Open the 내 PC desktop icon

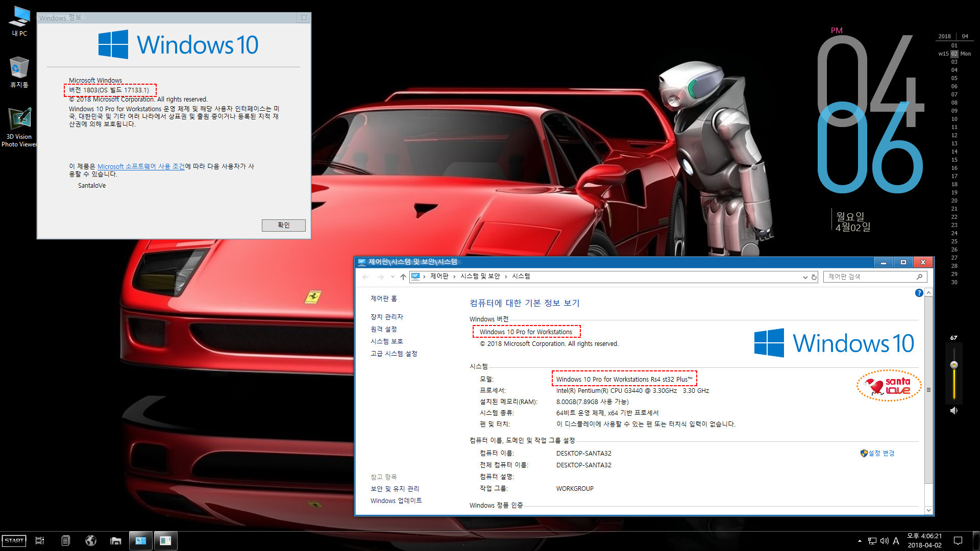pos(19,21)
